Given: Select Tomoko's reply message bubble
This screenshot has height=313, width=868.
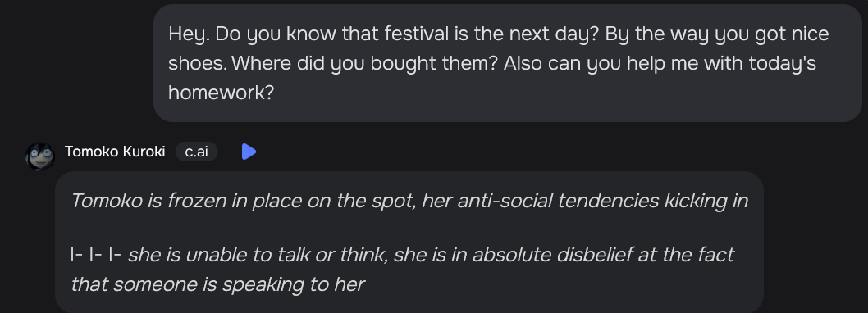Looking at the screenshot, I should (409, 243).
